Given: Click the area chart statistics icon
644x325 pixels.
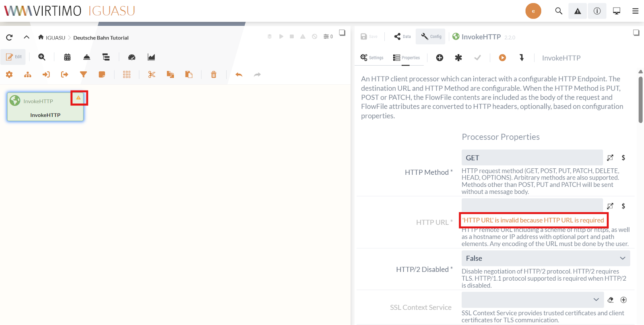Looking at the screenshot, I should (151, 57).
